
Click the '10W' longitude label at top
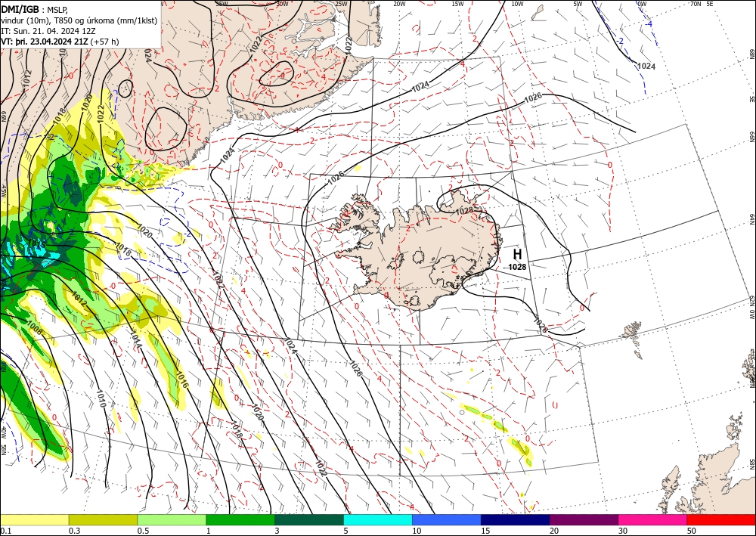point(517,4)
